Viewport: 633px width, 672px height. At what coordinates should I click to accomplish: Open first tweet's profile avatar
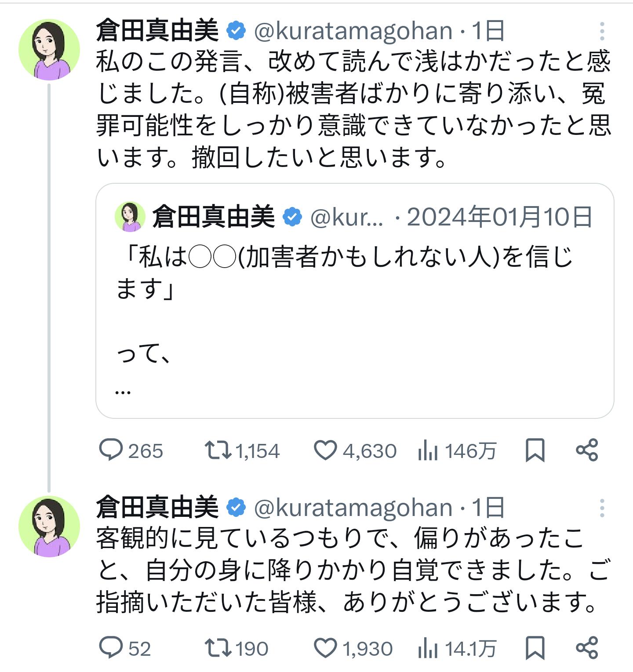tap(49, 50)
